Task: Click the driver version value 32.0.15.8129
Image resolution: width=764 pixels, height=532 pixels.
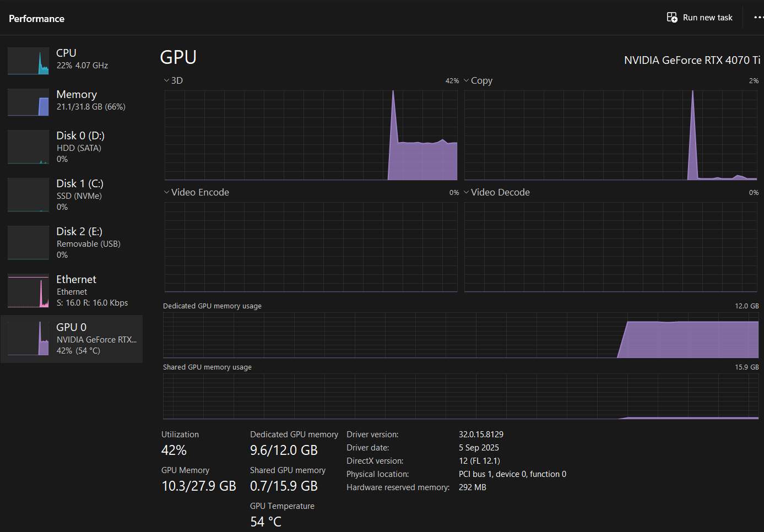Action: (481, 435)
